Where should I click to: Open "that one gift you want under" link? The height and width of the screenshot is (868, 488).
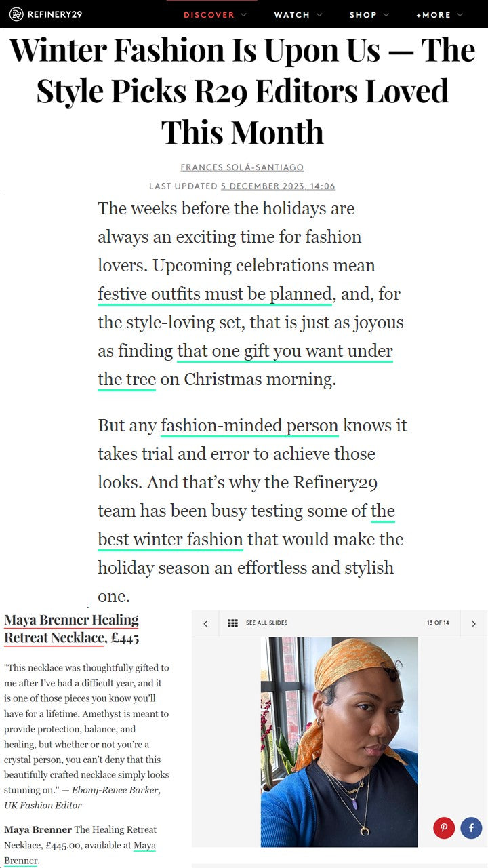pyautogui.click(x=285, y=351)
